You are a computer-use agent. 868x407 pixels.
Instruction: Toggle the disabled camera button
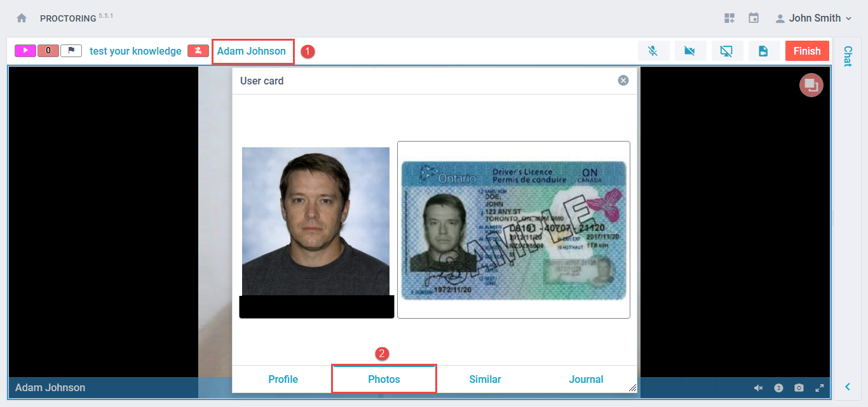click(690, 51)
